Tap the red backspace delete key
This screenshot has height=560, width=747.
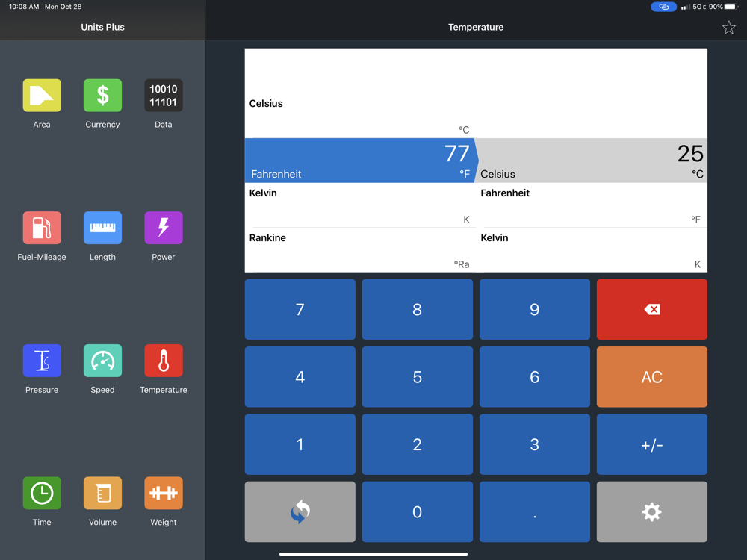pos(651,310)
